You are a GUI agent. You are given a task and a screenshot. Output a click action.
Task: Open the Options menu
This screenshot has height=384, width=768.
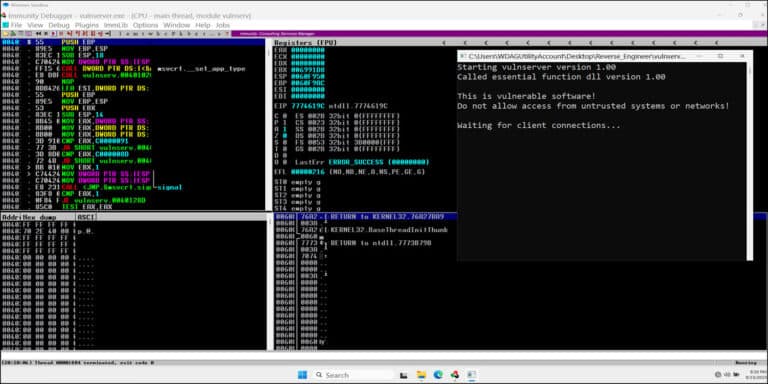[145, 25]
